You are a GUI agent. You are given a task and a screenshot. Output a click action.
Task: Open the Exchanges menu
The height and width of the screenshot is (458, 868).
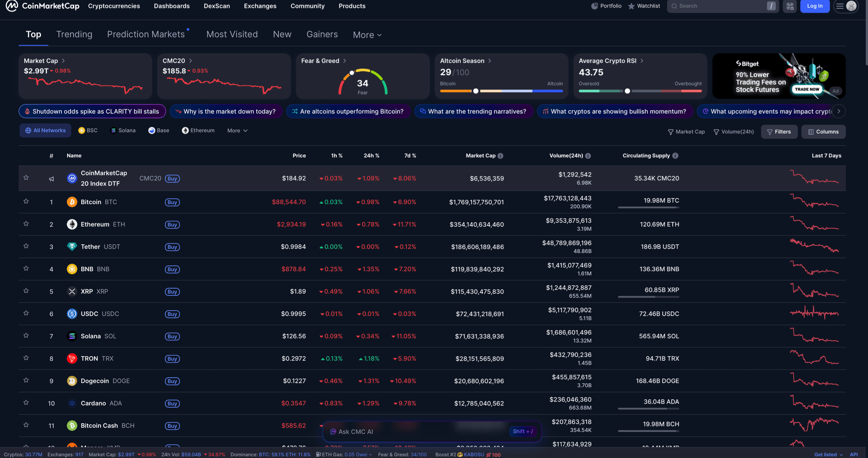(260, 6)
